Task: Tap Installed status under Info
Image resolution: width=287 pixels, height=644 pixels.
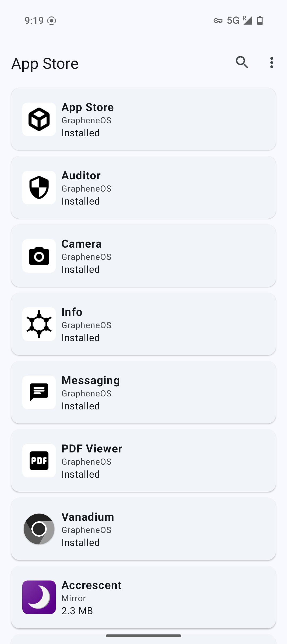Action: tap(81, 338)
